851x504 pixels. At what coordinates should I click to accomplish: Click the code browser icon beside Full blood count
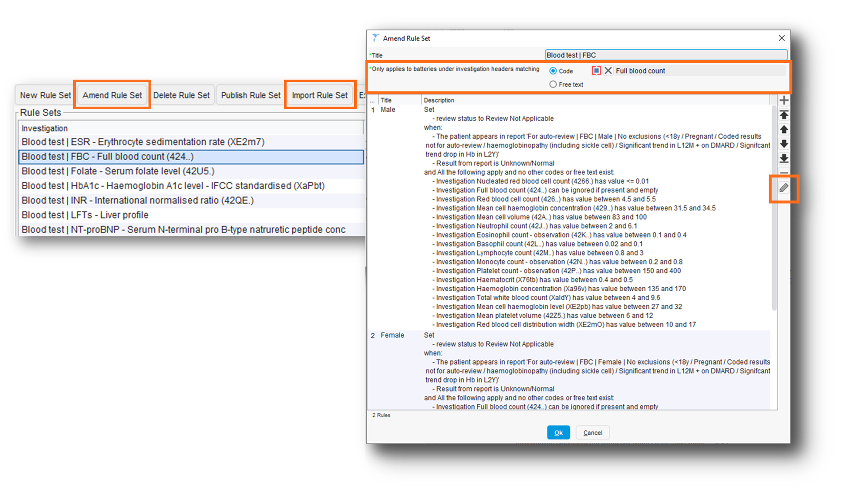596,71
